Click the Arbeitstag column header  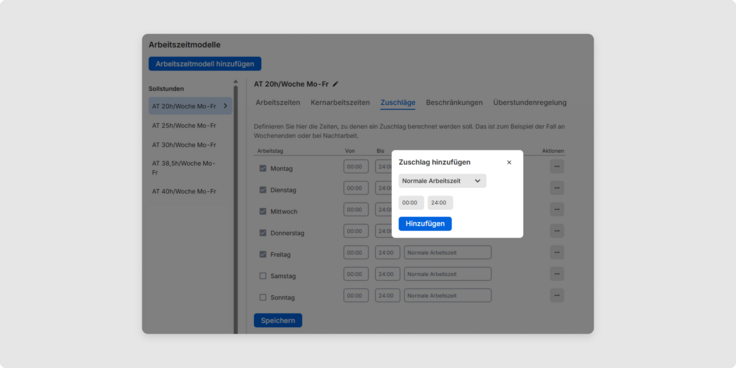(270, 151)
